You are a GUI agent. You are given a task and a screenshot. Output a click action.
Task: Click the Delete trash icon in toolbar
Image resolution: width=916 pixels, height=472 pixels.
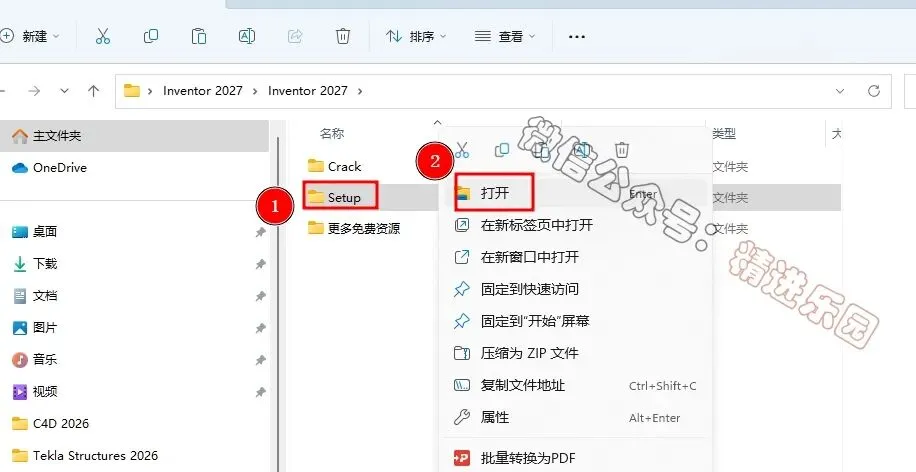343,36
